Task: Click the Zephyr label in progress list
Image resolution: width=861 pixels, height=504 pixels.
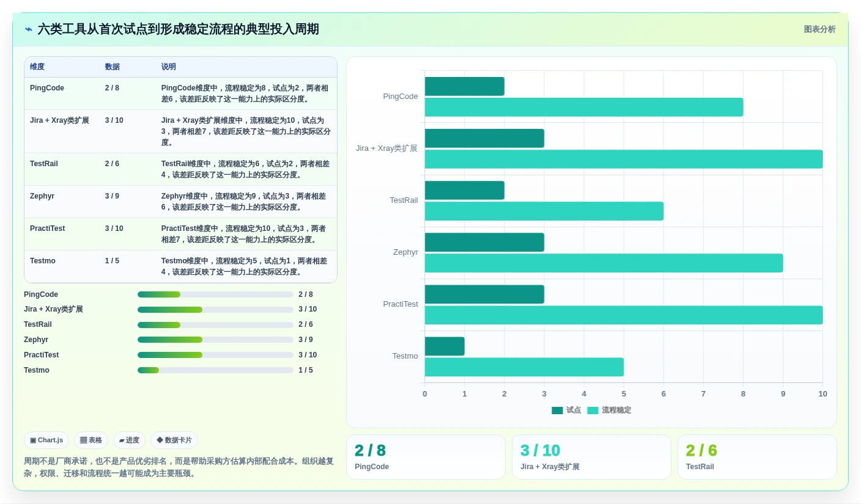Action: click(x=36, y=340)
